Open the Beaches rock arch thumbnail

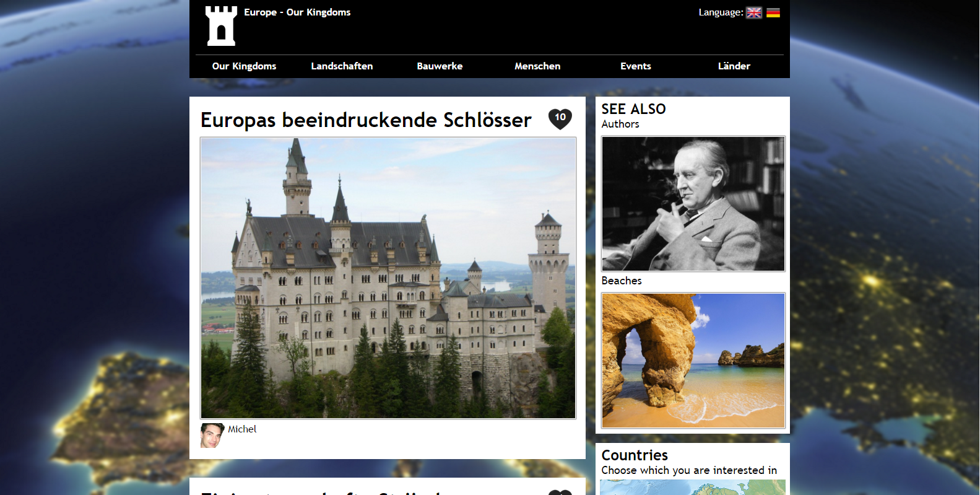[693, 361]
